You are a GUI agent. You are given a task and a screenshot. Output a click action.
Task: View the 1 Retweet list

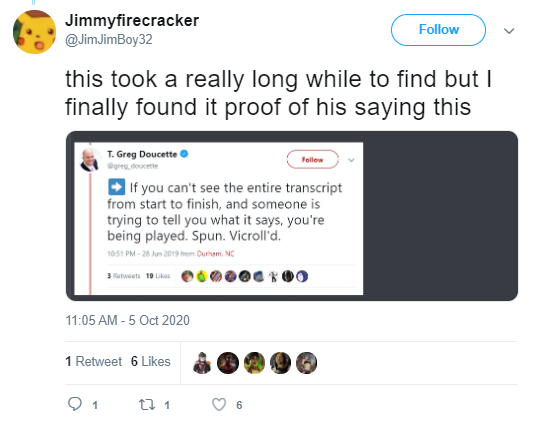pyautogui.click(x=93, y=361)
